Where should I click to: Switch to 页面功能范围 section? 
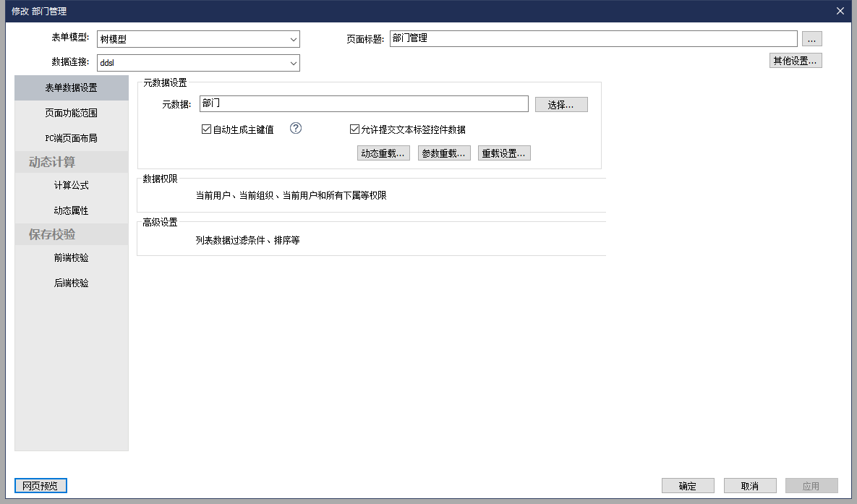click(71, 114)
